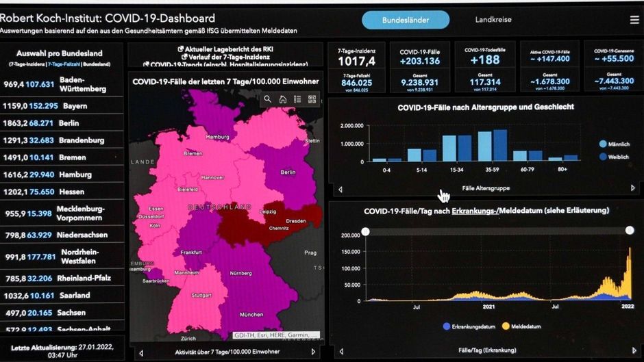The image size is (644, 362).
Task: Select Bremen row in the list
Action: tap(62, 157)
